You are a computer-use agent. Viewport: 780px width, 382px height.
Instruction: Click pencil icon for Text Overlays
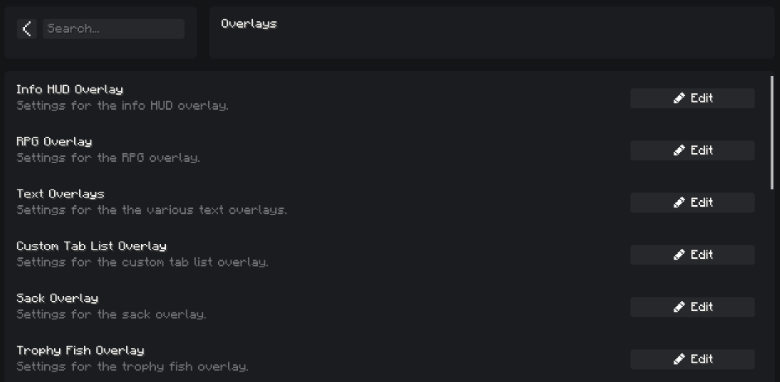pos(679,202)
